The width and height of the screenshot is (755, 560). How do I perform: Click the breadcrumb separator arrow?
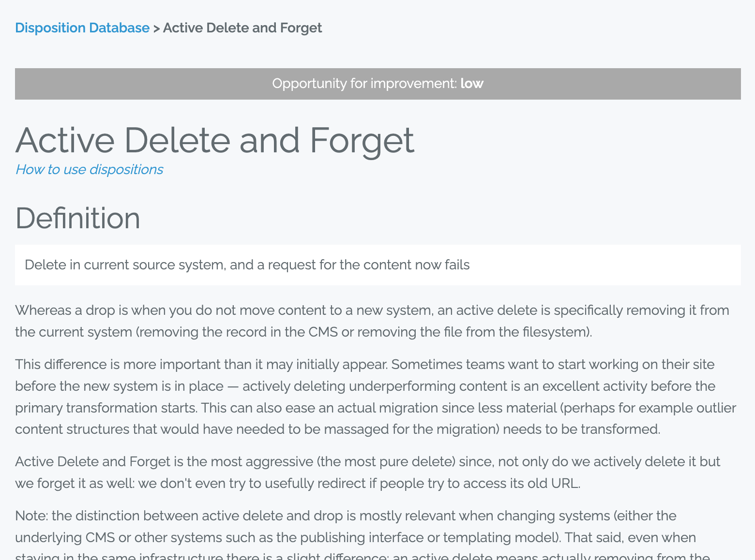156,29
